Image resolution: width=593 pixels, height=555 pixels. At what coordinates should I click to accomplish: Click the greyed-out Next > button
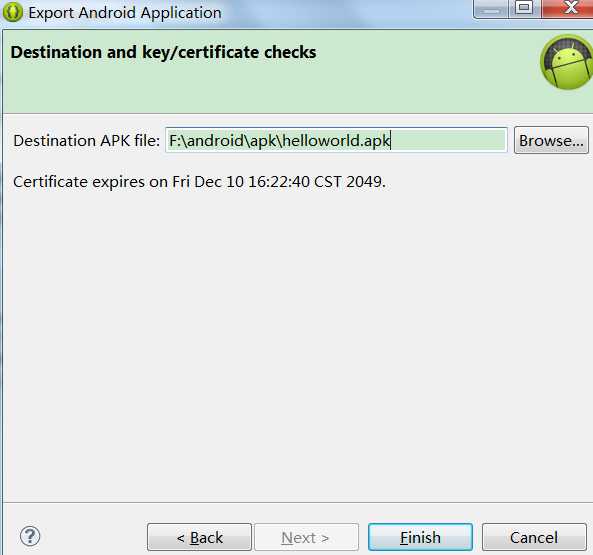(306, 537)
